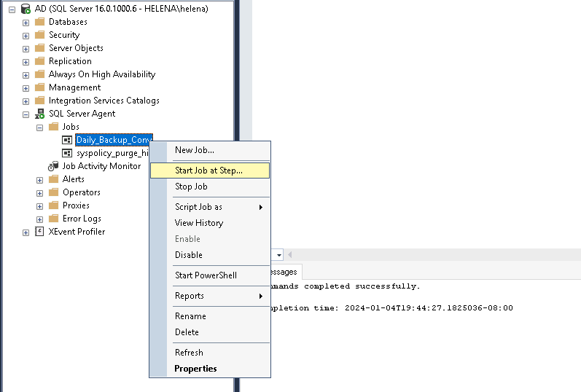Click the Job Activity Monitor icon
The height and width of the screenshot is (392, 581).
coord(53,166)
